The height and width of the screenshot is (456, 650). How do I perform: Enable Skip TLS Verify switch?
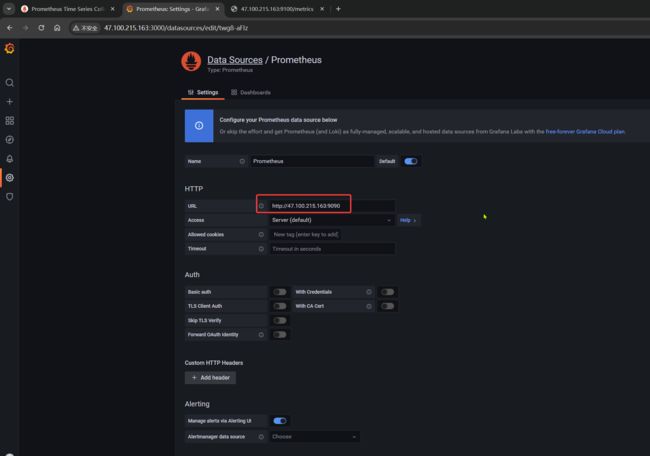[x=280, y=320]
